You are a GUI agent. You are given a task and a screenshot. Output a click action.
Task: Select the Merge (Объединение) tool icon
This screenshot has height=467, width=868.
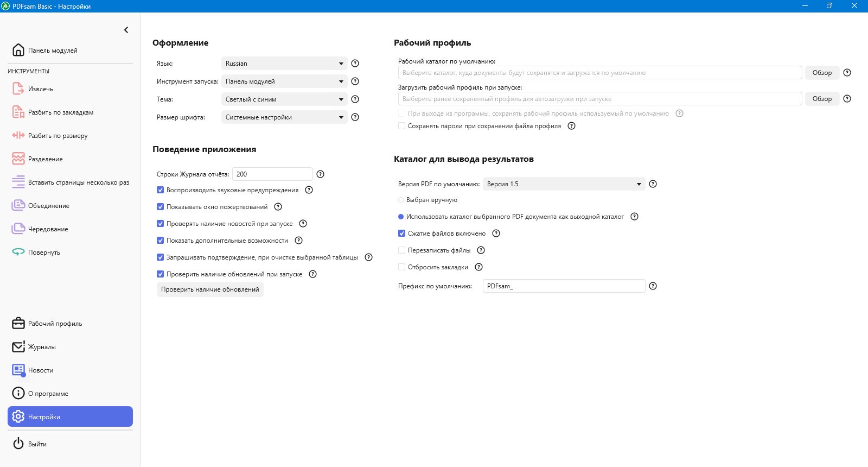(x=18, y=205)
